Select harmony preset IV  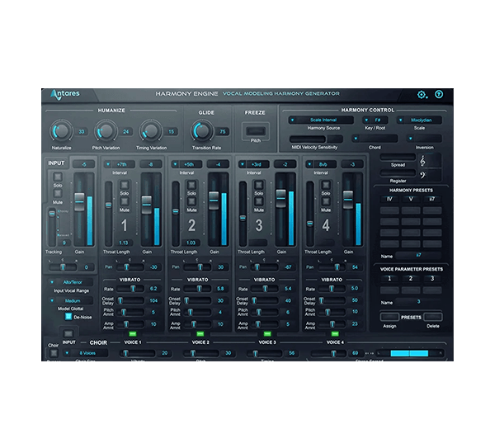pos(389,199)
